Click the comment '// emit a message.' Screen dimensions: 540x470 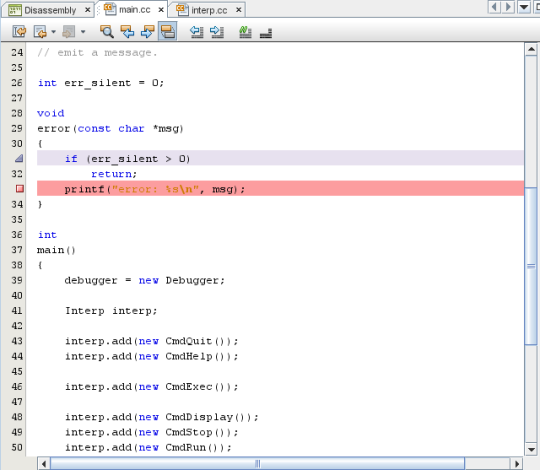pyautogui.click(x=97, y=53)
